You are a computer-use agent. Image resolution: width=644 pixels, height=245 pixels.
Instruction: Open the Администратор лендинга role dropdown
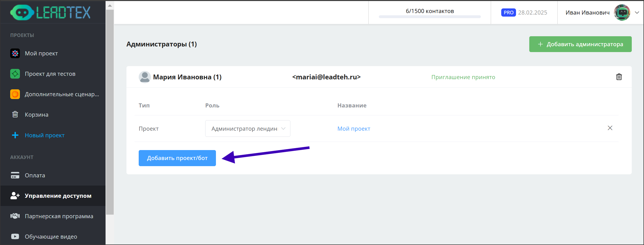pos(248,129)
